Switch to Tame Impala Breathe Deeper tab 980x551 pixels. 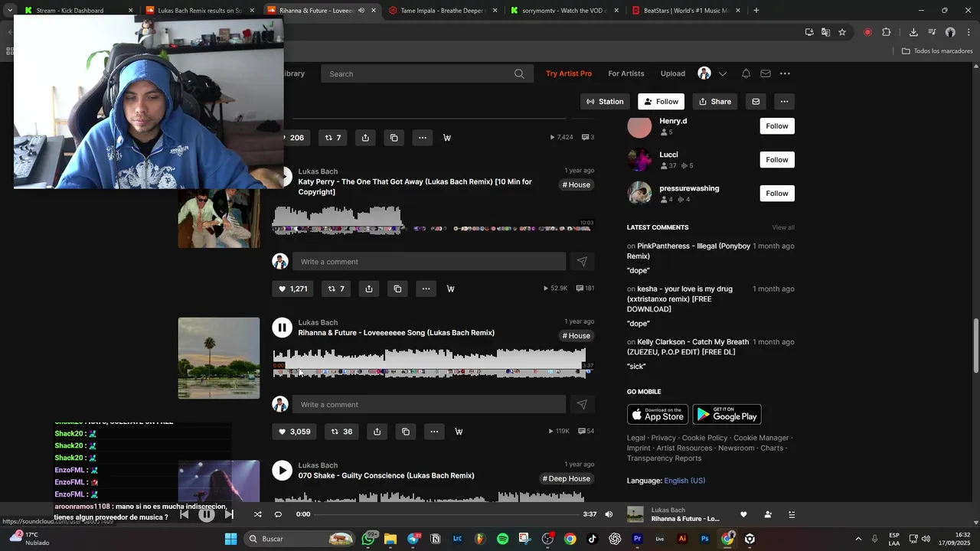pos(443,11)
